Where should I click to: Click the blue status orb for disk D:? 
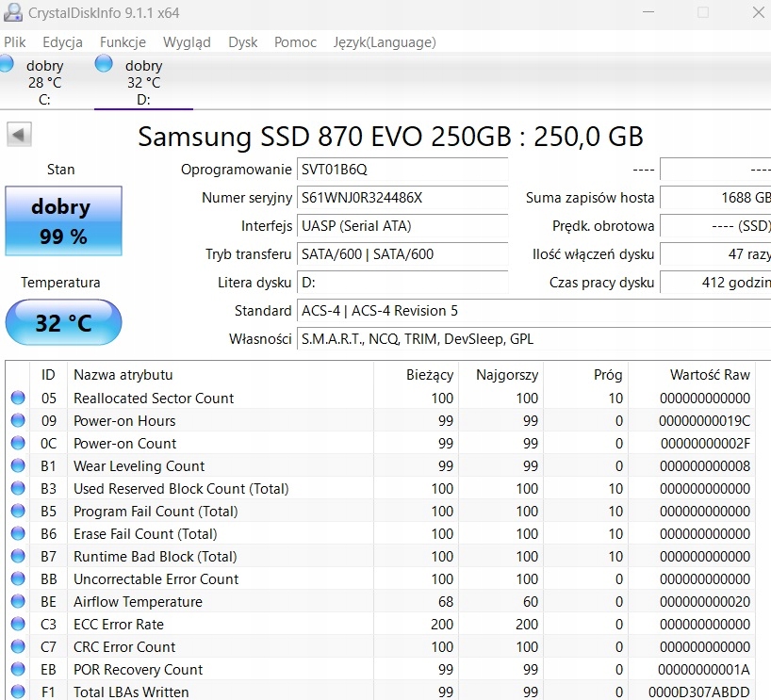click(x=104, y=63)
